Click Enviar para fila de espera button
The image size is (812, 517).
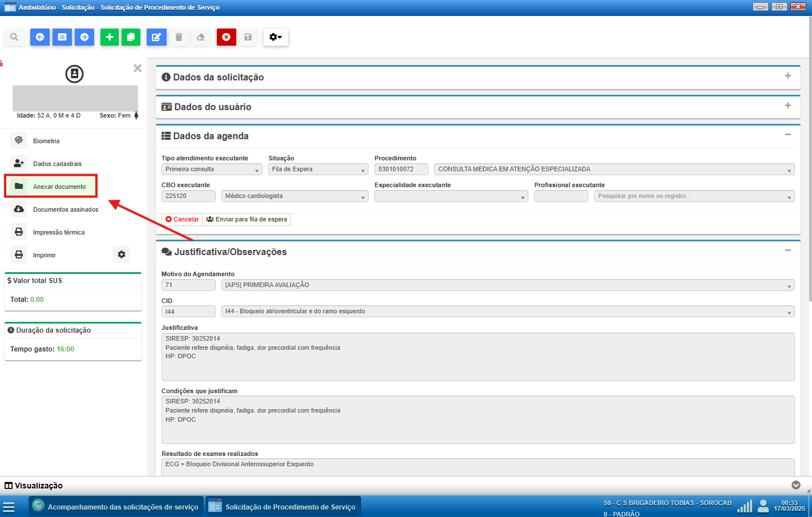(x=247, y=220)
